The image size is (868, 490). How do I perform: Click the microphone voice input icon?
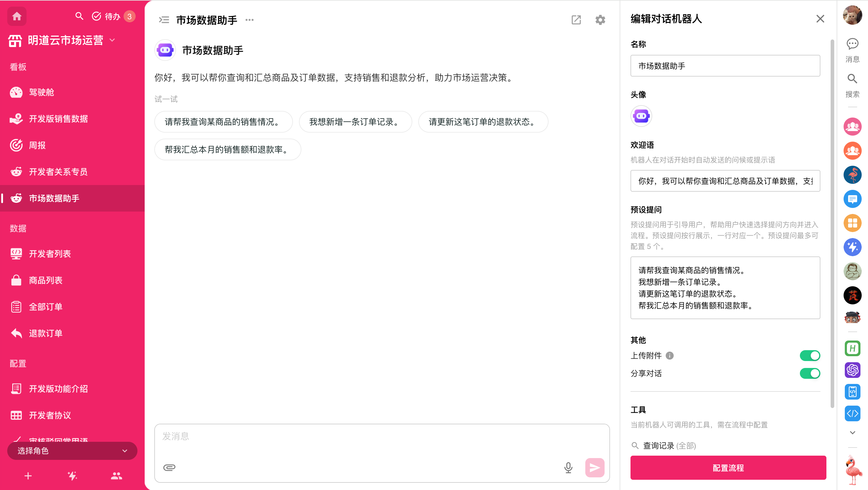(568, 467)
